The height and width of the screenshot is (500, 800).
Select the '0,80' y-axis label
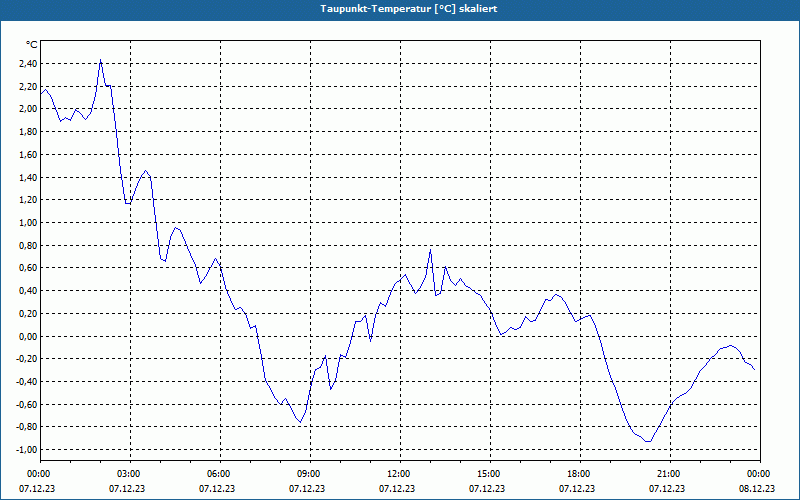(x=28, y=245)
